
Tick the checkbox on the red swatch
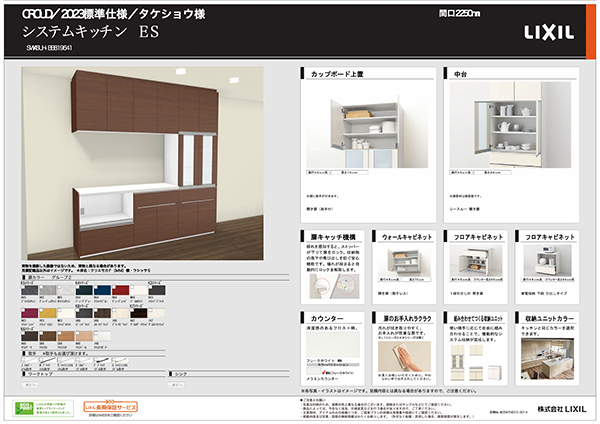[x=114, y=287]
